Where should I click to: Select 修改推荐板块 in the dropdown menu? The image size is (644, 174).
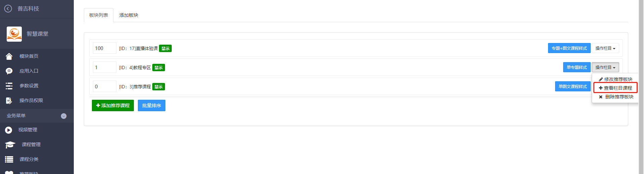pos(615,79)
